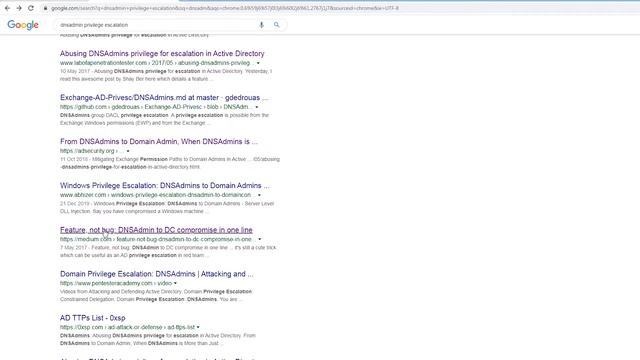
Task: Click snippet starting 'DNSAdmins group DACL'
Action: coord(164,119)
